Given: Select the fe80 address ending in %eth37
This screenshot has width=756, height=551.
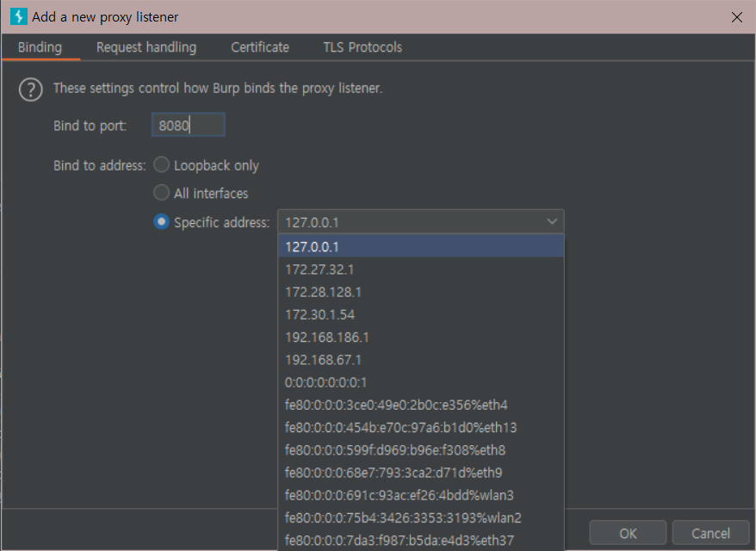Looking at the screenshot, I should pos(421,540).
